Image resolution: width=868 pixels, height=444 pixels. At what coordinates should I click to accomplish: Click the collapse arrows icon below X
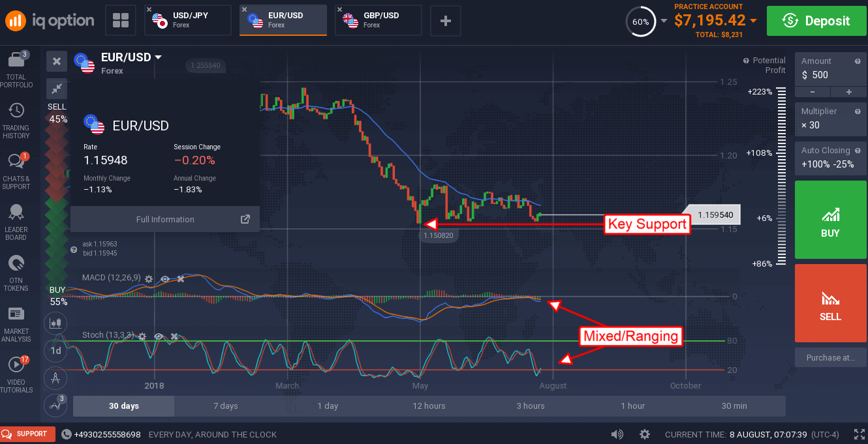coord(57,88)
